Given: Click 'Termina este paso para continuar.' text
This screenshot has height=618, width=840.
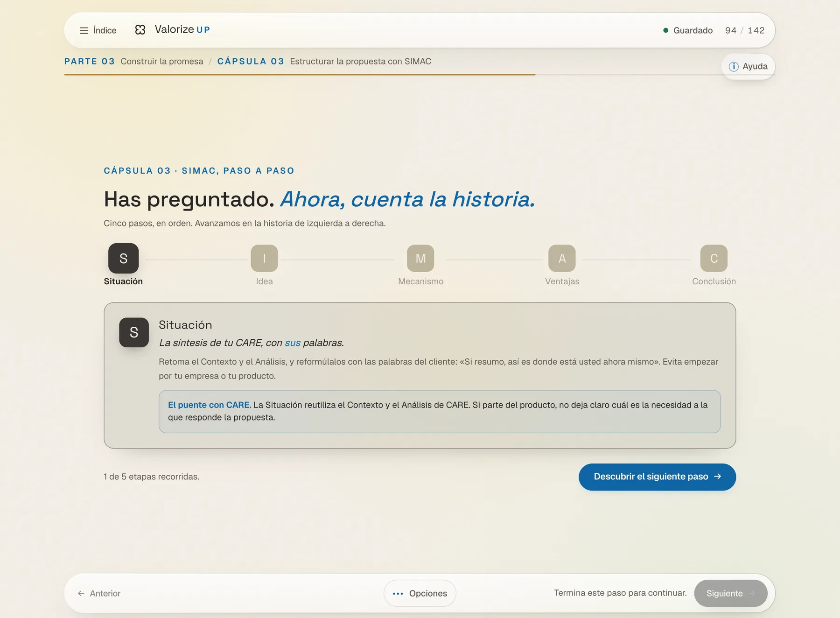Looking at the screenshot, I should [620, 593].
